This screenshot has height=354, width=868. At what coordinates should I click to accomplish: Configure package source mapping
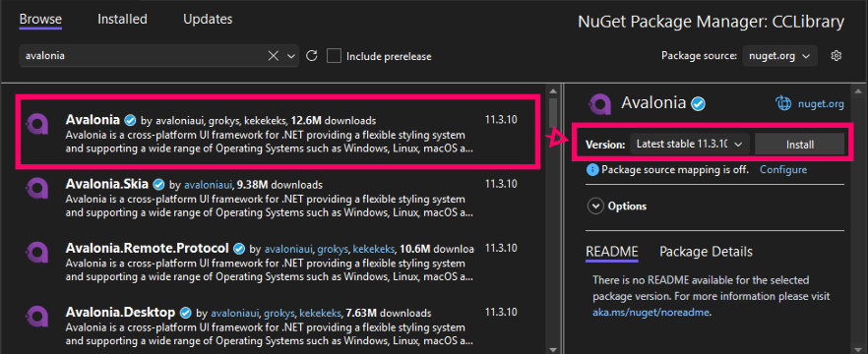point(783,170)
